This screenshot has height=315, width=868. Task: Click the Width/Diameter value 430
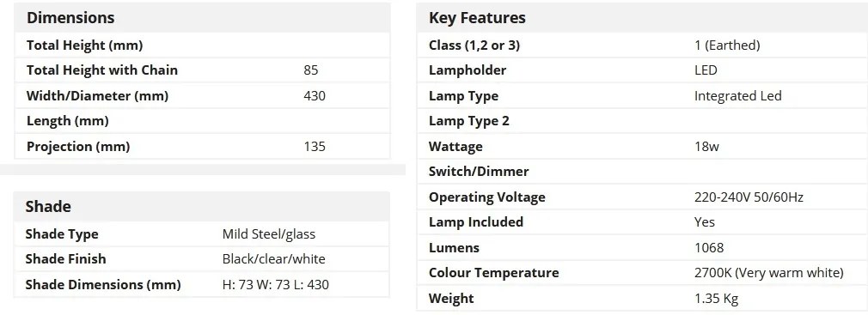pyautogui.click(x=315, y=95)
